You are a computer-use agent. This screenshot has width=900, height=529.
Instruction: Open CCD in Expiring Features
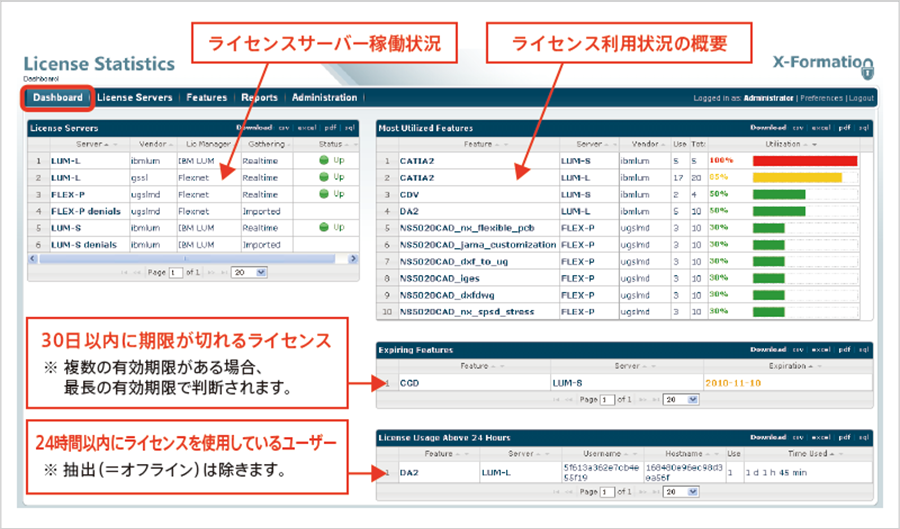pos(409,383)
